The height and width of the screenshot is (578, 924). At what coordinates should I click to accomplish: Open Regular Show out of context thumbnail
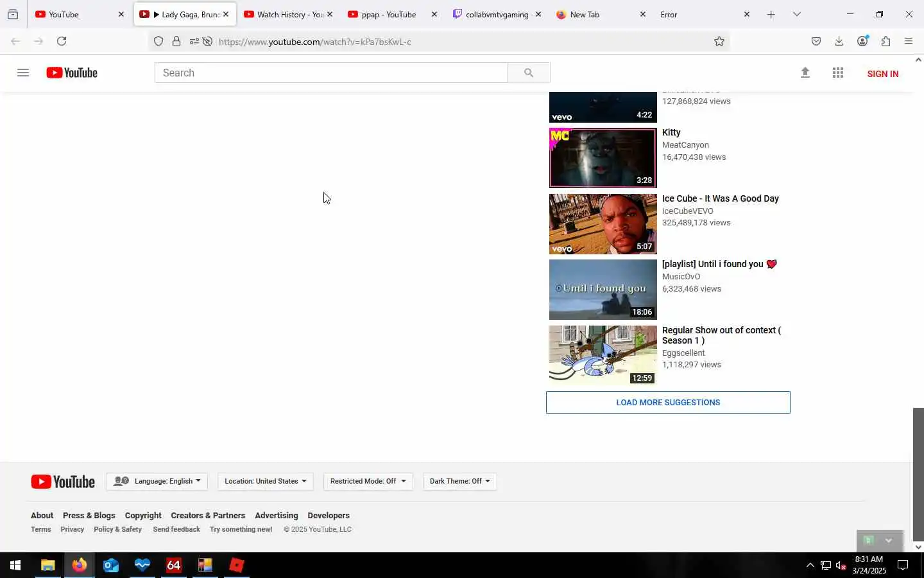(603, 355)
